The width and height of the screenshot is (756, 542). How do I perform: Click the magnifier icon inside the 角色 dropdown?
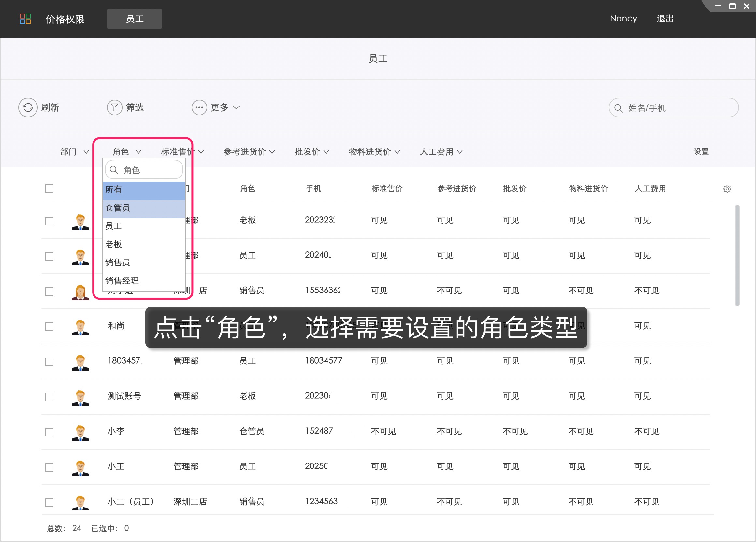point(114,170)
